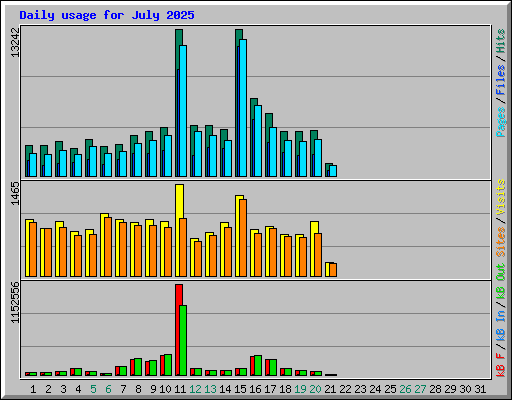The image size is (512, 400).
Task: Click day 7 on the x-axis
Action: 123,389
